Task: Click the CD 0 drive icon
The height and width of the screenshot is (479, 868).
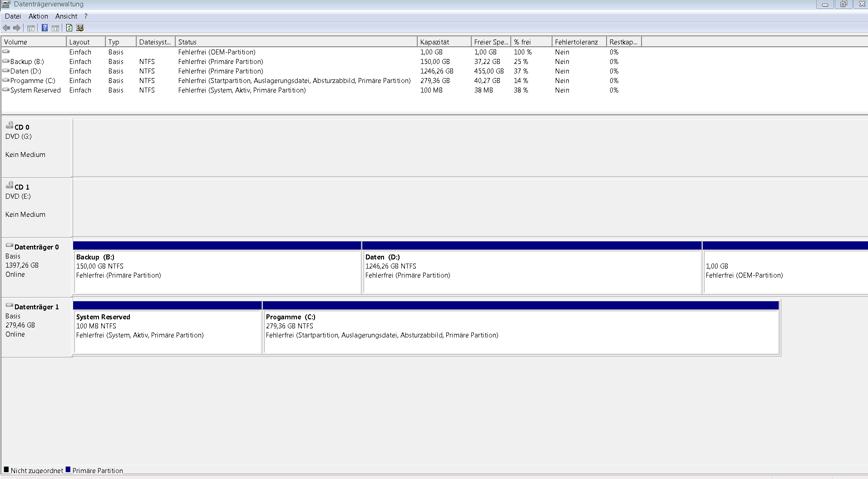Action: (x=10, y=125)
